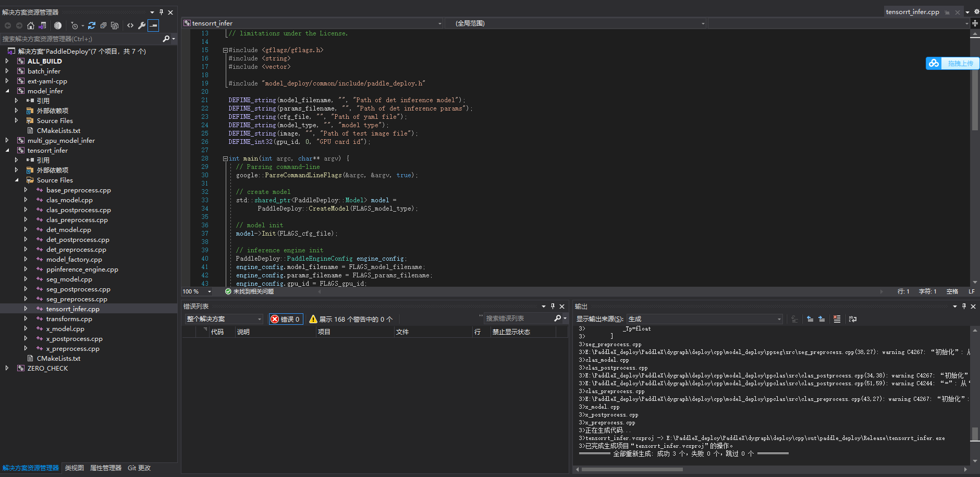Open Properties wrench icon in Solution Explorer
The height and width of the screenshot is (477, 980).
(141, 26)
